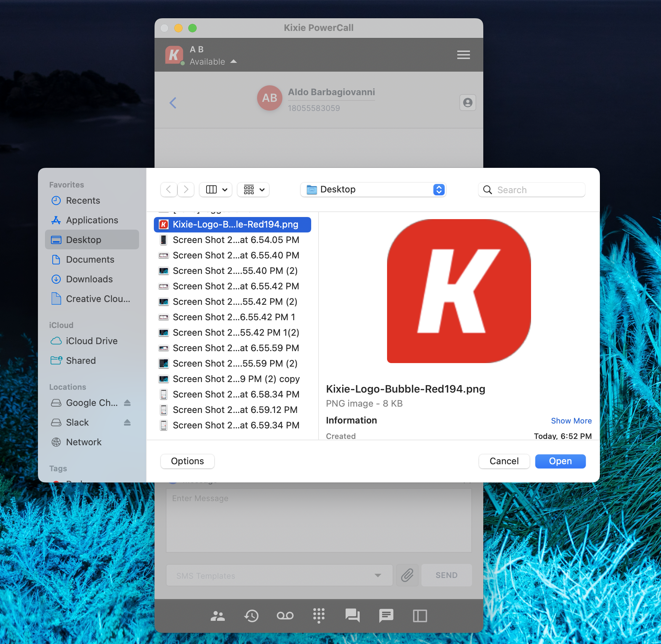The image size is (661, 644).
Task: Click the phone number 18055583059
Action: click(x=314, y=108)
